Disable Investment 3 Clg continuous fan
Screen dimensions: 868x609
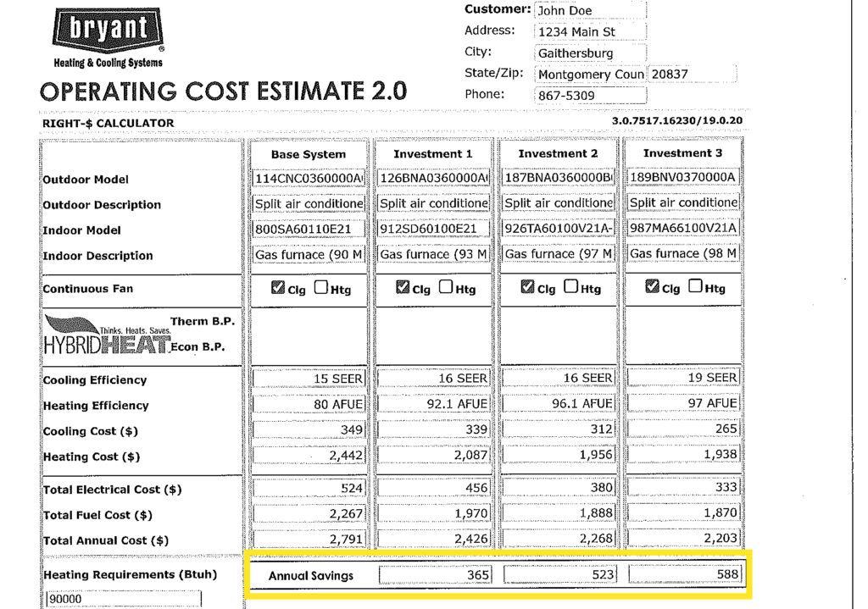652,286
